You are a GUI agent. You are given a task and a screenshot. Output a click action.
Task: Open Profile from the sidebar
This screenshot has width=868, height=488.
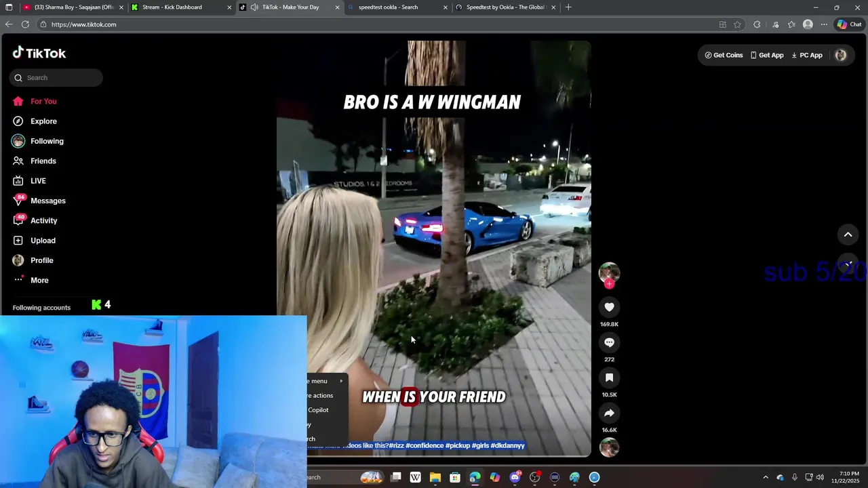coord(33,260)
